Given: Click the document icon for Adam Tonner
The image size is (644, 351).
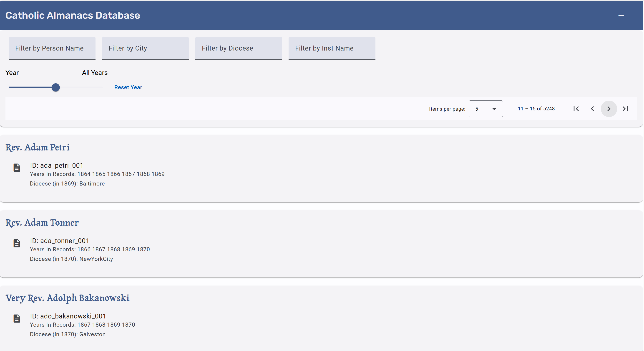Looking at the screenshot, I should coord(17,243).
